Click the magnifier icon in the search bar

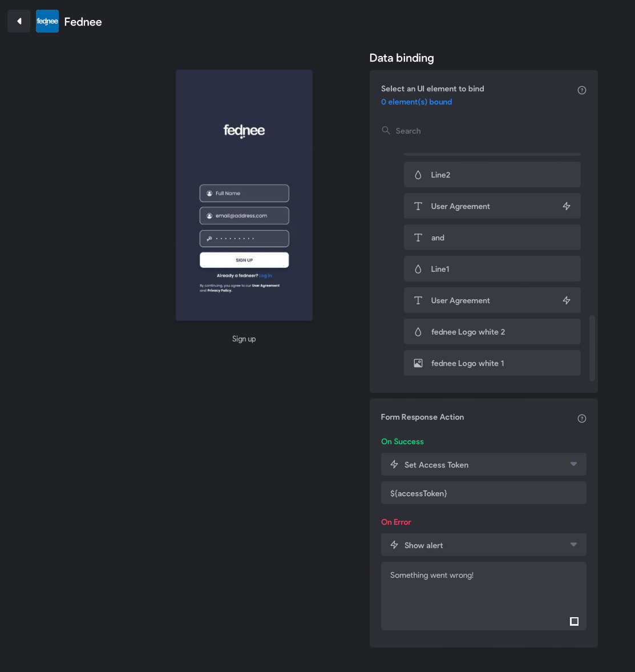point(386,130)
